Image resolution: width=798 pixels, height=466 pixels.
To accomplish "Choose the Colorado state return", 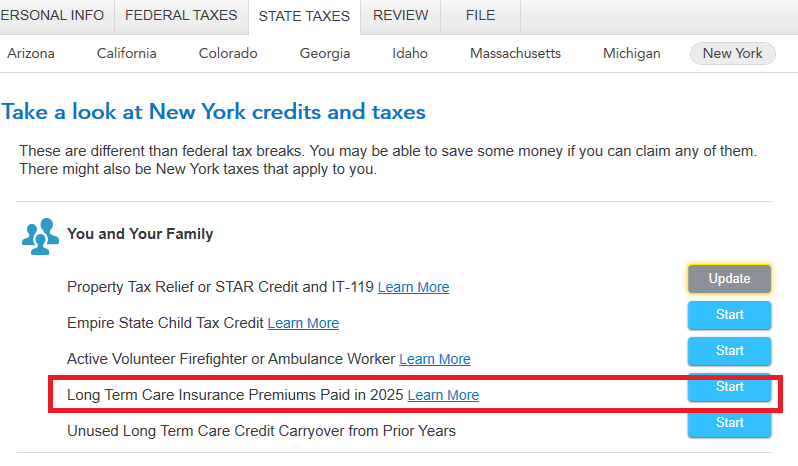I will (x=228, y=54).
